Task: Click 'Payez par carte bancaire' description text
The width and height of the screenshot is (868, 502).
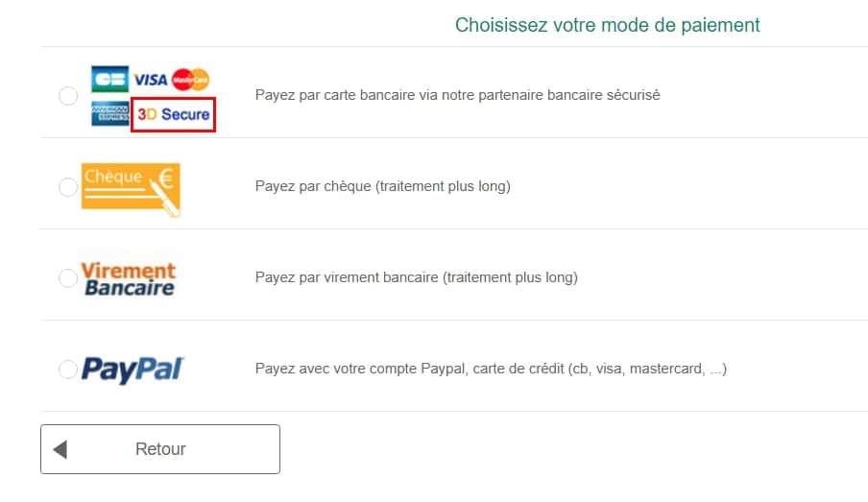Action: (457, 95)
